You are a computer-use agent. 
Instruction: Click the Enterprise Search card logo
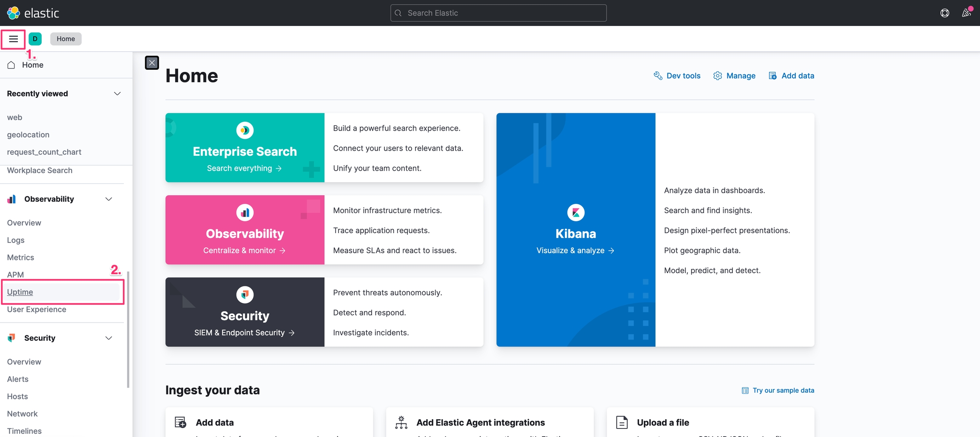[245, 130]
